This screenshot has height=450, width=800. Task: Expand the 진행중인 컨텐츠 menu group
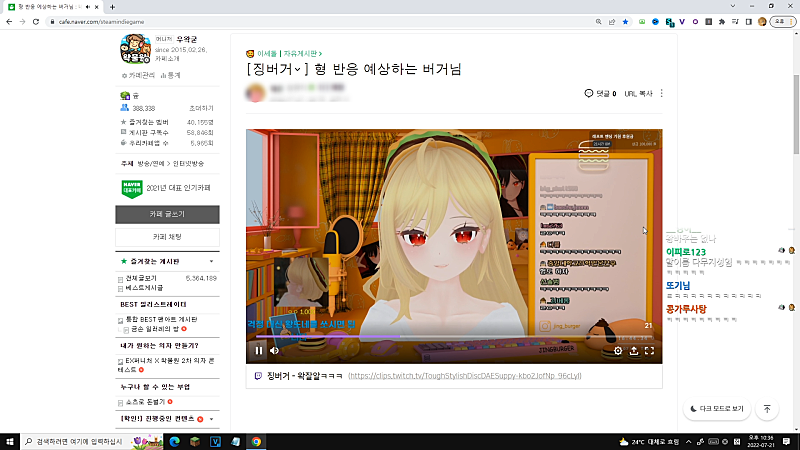212,418
